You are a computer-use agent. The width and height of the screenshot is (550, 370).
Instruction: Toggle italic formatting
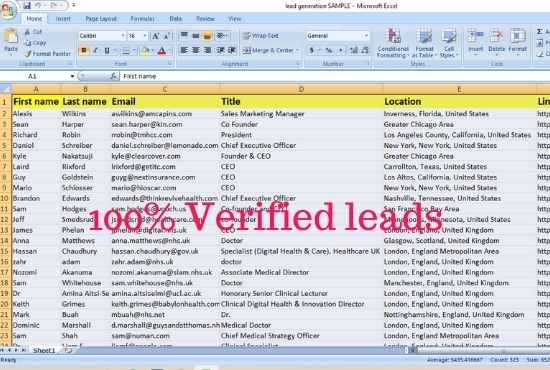(95, 51)
